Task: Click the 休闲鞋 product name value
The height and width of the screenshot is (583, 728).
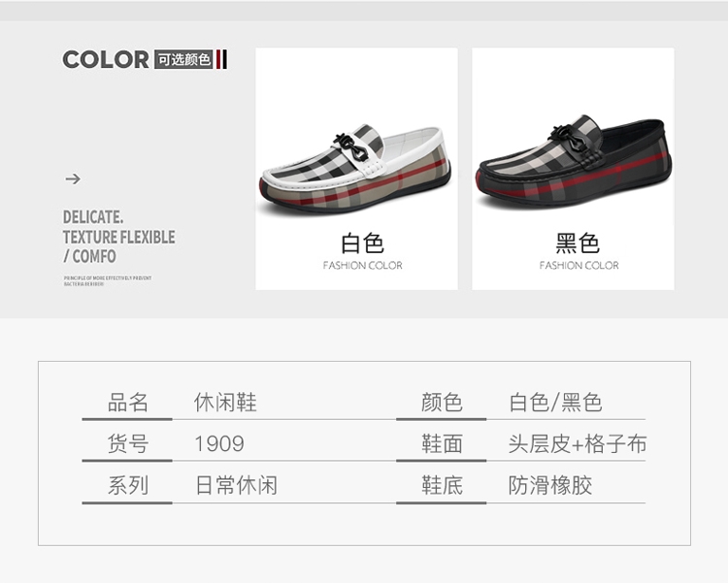Action: tap(225, 403)
